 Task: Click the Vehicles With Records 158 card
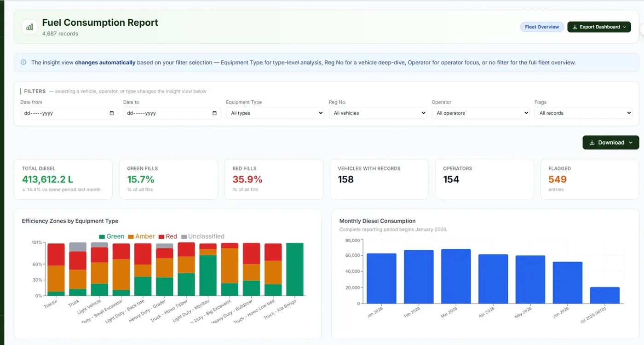pyautogui.click(x=379, y=179)
